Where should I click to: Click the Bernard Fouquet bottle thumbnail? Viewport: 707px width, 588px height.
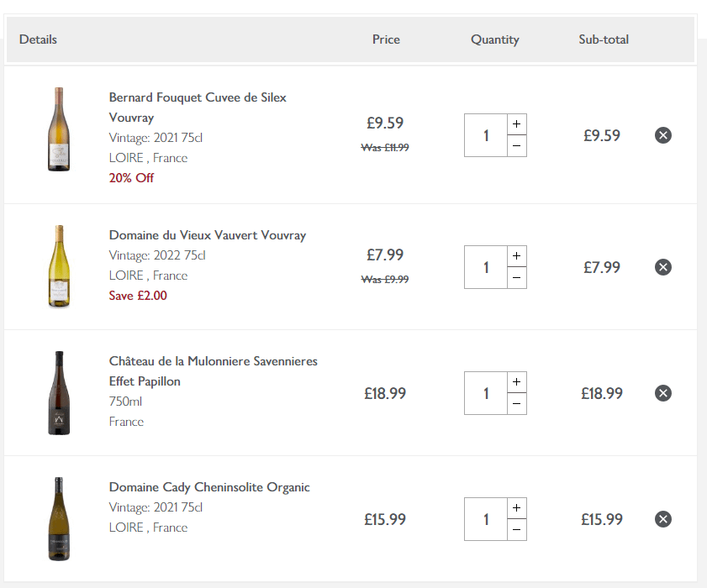pos(58,129)
